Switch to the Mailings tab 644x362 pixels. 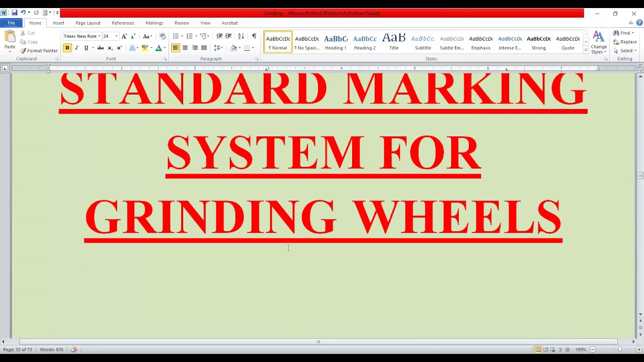point(154,23)
